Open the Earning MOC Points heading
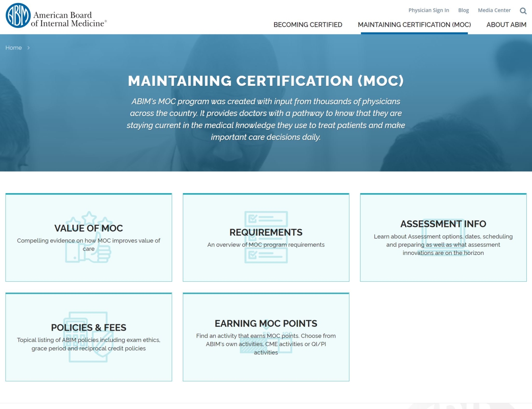The height and width of the screenshot is (409, 532). (x=266, y=324)
